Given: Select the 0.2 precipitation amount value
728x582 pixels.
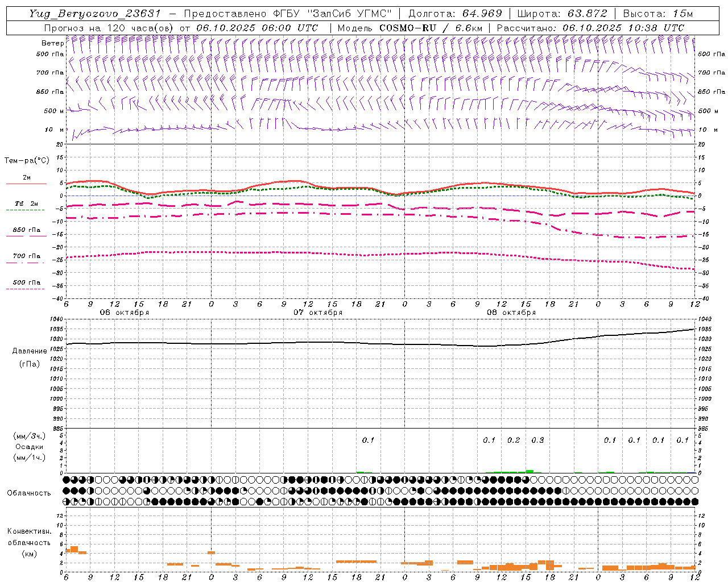Looking at the screenshot, I should (514, 440).
